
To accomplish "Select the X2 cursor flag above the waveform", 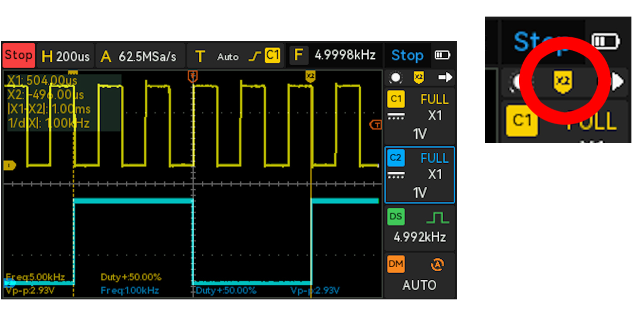I will 310,76.
